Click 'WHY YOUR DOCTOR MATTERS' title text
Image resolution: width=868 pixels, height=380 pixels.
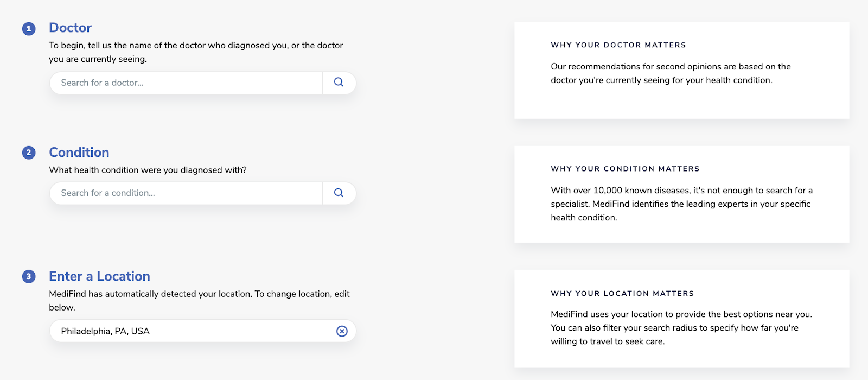pos(618,45)
